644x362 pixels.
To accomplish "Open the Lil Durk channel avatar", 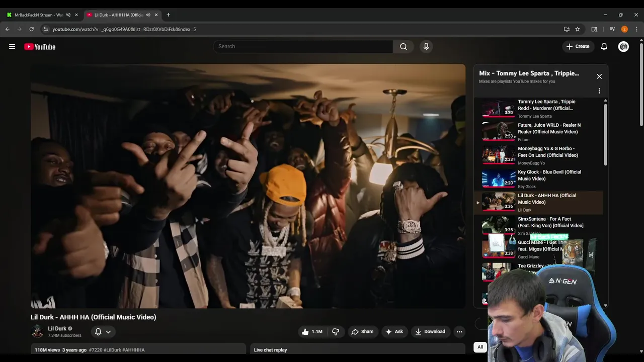I will (37, 331).
